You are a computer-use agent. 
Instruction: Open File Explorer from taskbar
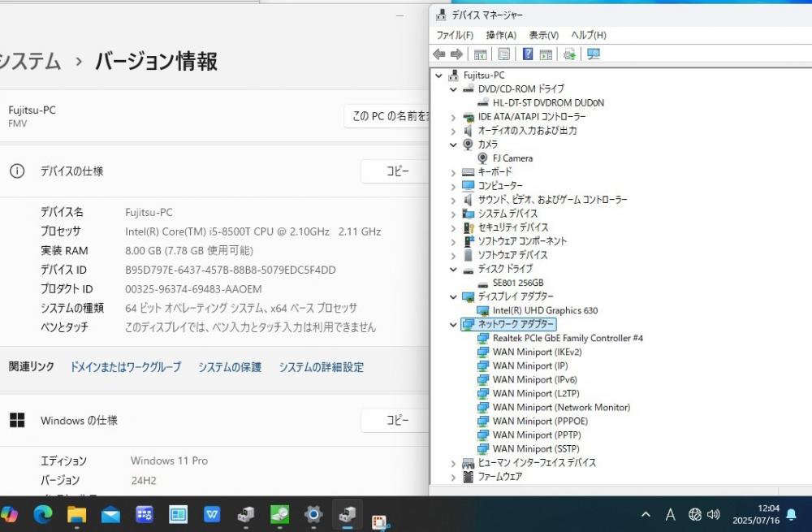pos(76,514)
